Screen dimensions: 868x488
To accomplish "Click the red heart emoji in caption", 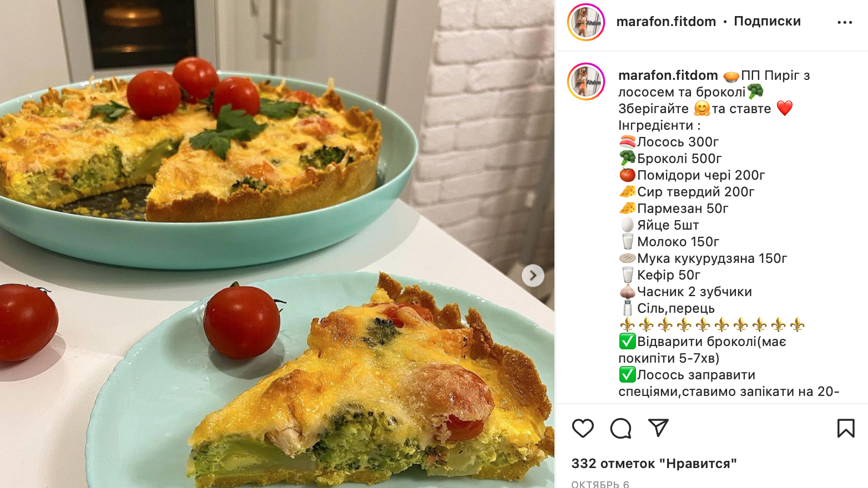I will (x=784, y=108).
